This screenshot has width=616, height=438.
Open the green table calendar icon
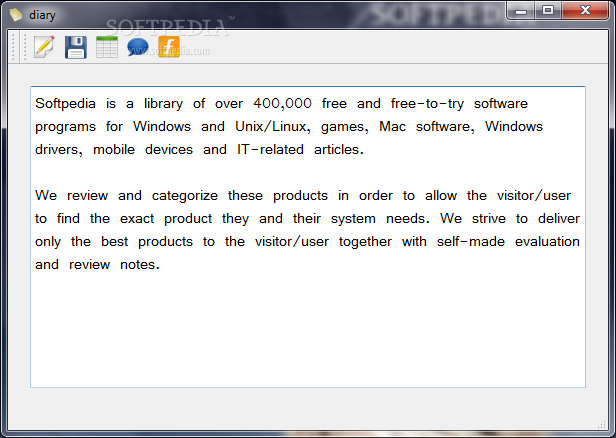pos(107,47)
